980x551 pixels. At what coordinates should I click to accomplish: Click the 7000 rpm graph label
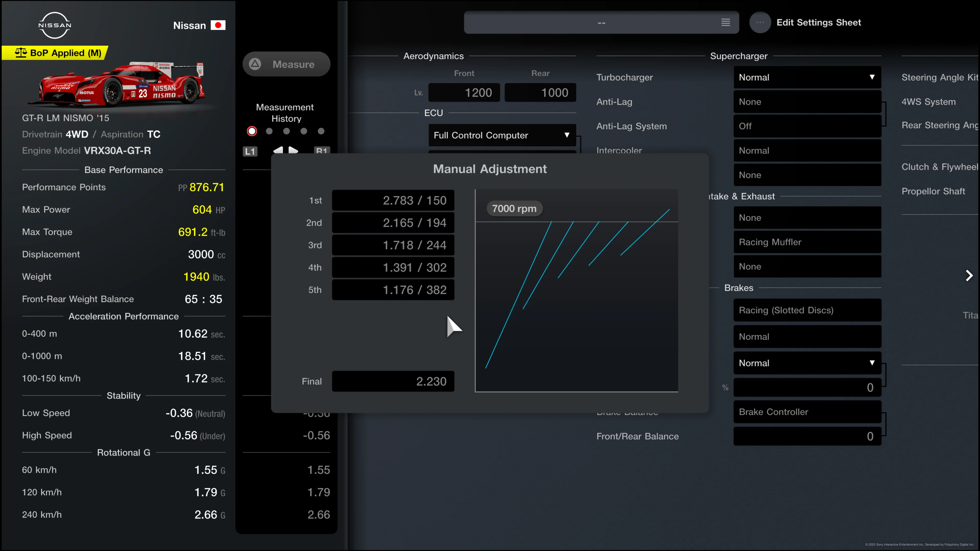tap(514, 209)
